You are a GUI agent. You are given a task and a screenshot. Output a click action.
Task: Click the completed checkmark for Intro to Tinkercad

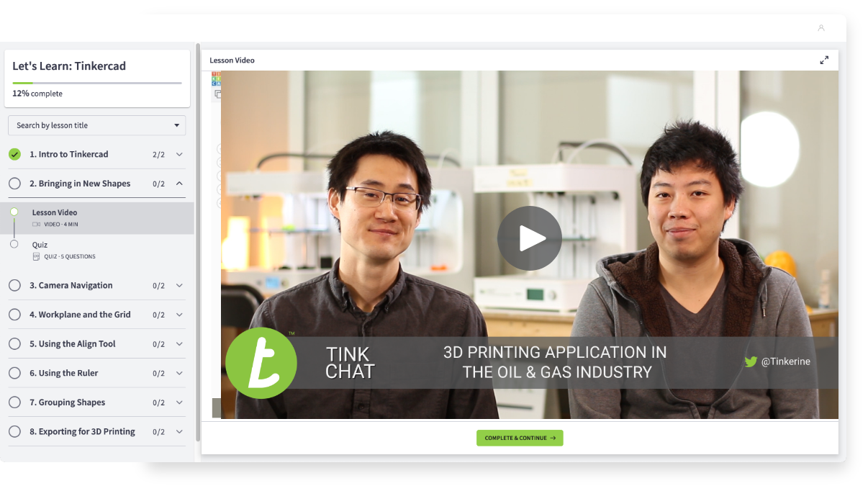coord(14,154)
